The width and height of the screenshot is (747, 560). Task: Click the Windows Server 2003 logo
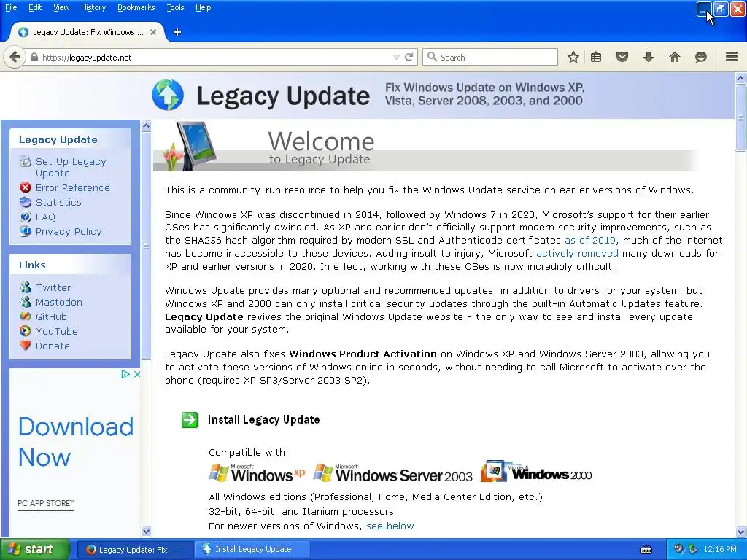click(x=393, y=472)
